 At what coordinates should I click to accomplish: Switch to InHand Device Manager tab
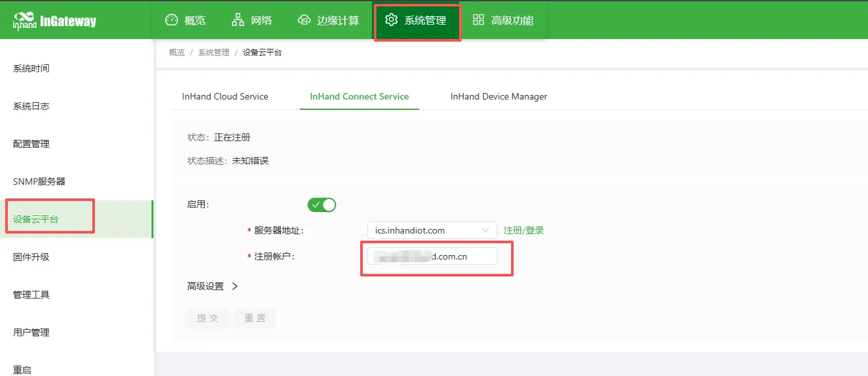click(499, 96)
